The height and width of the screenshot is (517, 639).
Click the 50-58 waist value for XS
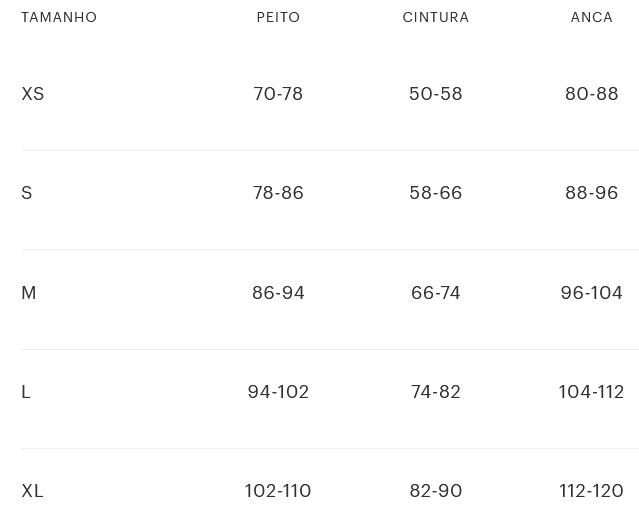tap(435, 93)
